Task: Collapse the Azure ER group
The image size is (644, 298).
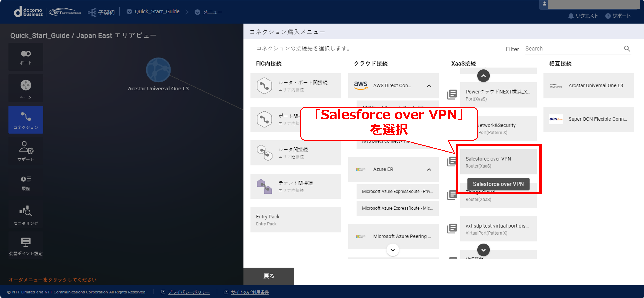Action: pyautogui.click(x=429, y=169)
